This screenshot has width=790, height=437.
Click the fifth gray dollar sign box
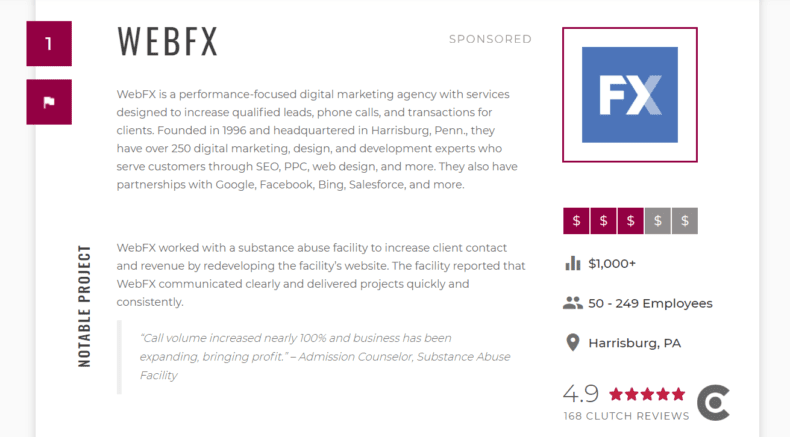[x=685, y=221]
